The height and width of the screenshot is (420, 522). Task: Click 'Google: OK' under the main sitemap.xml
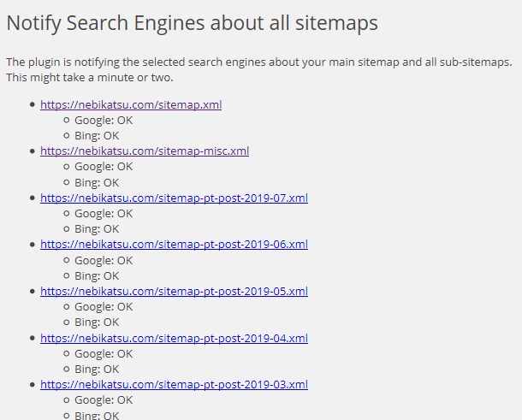point(104,121)
